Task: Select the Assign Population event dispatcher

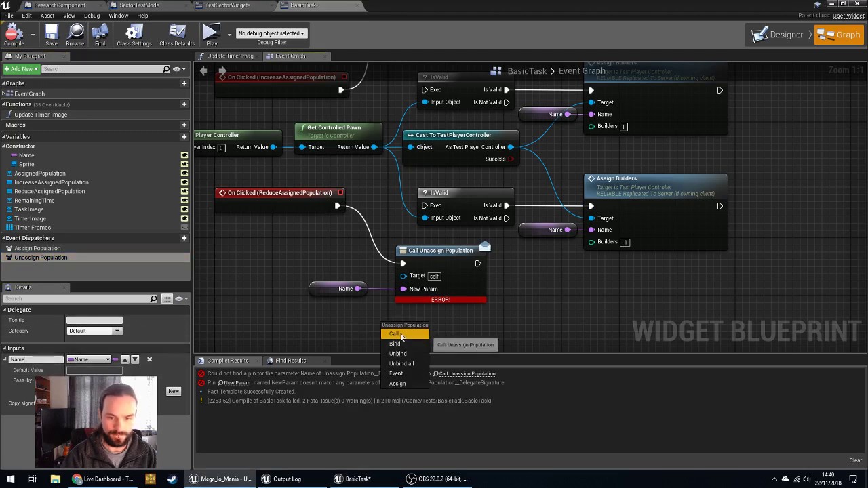Action: [37, 248]
